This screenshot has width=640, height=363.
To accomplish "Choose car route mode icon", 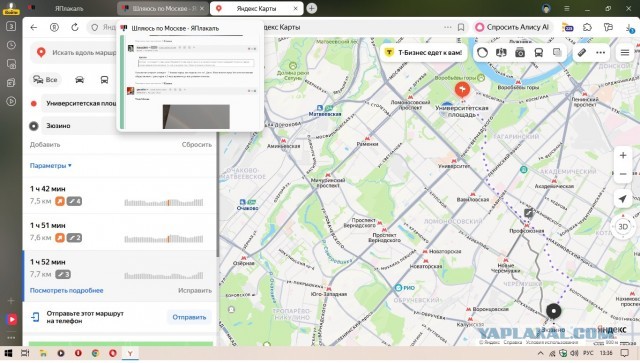I will [80, 80].
